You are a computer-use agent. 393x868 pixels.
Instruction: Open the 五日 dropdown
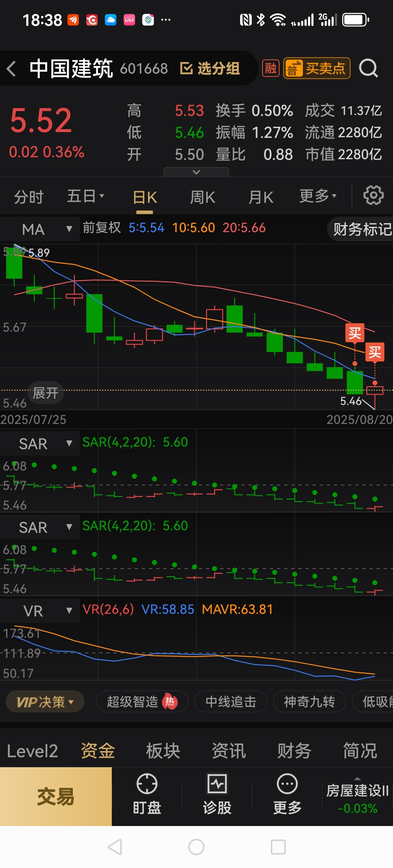[85, 196]
